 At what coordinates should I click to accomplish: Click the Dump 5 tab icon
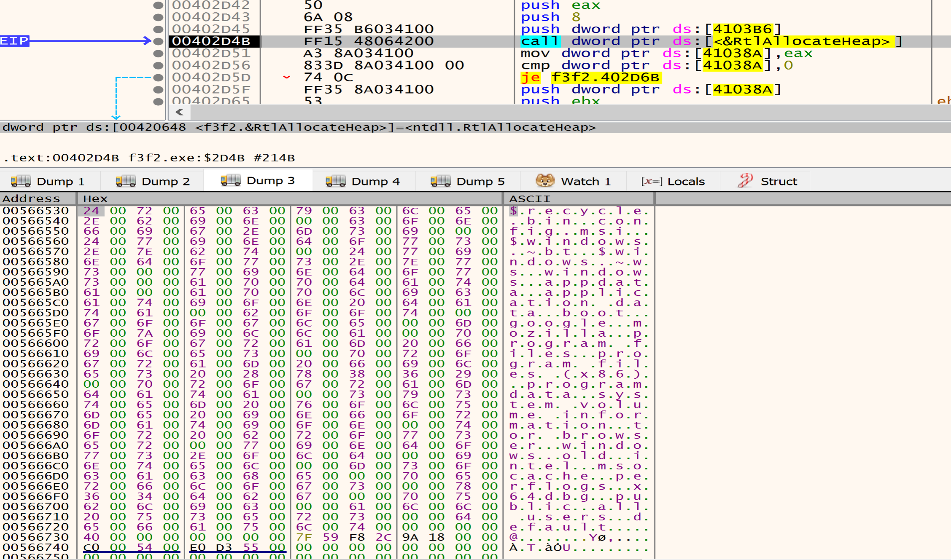441,181
